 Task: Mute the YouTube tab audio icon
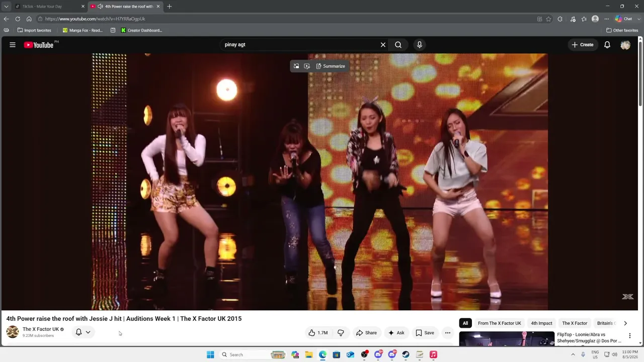coord(100,7)
